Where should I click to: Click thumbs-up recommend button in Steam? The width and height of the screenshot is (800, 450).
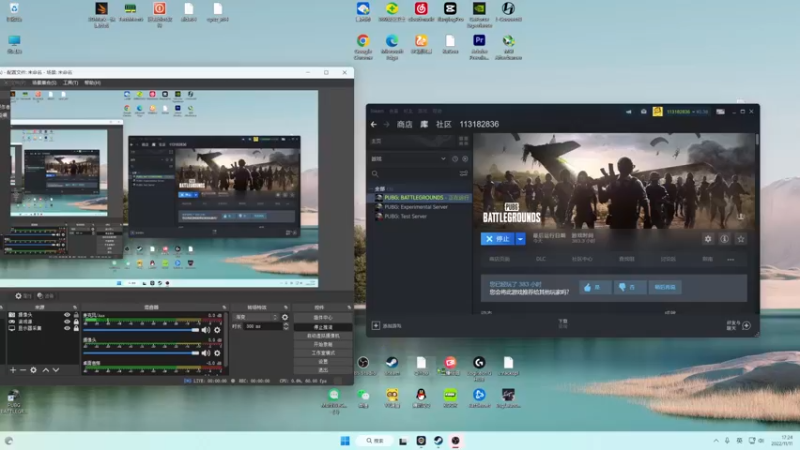(x=594, y=287)
